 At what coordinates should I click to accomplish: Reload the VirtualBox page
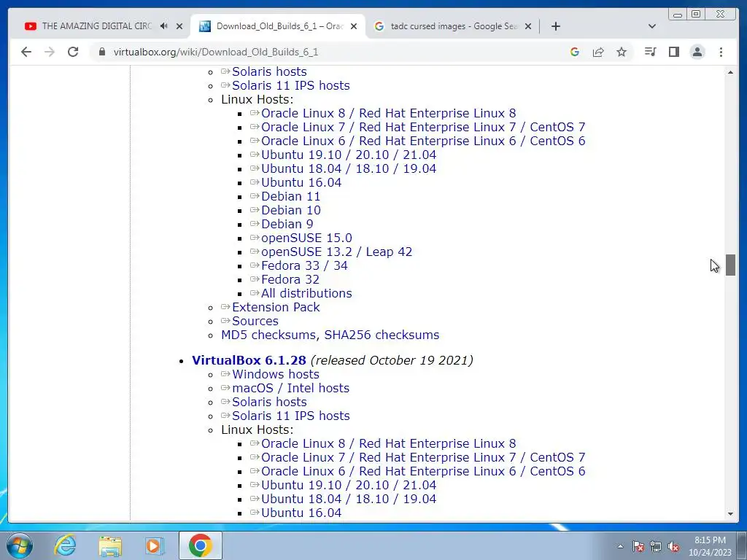click(x=73, y=52)
